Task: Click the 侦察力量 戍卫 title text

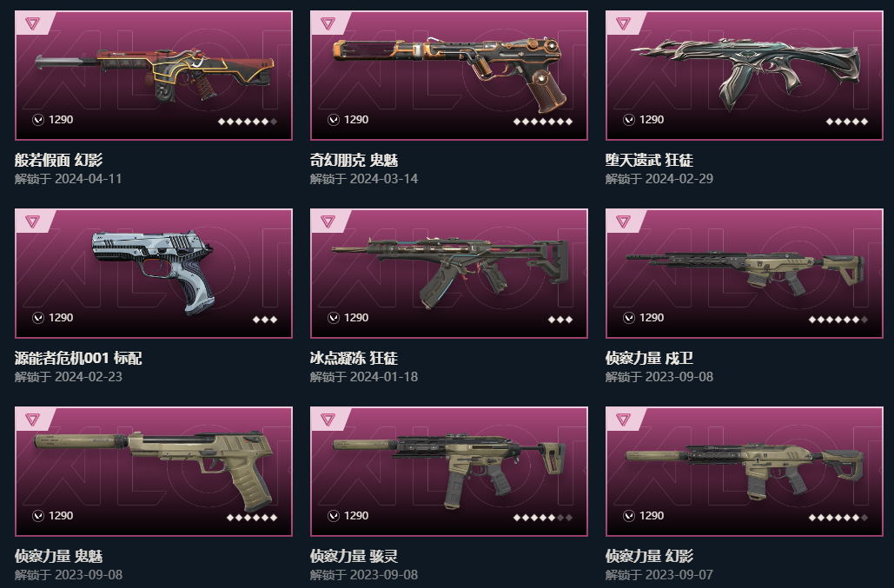Action: (x=649, y=358)
